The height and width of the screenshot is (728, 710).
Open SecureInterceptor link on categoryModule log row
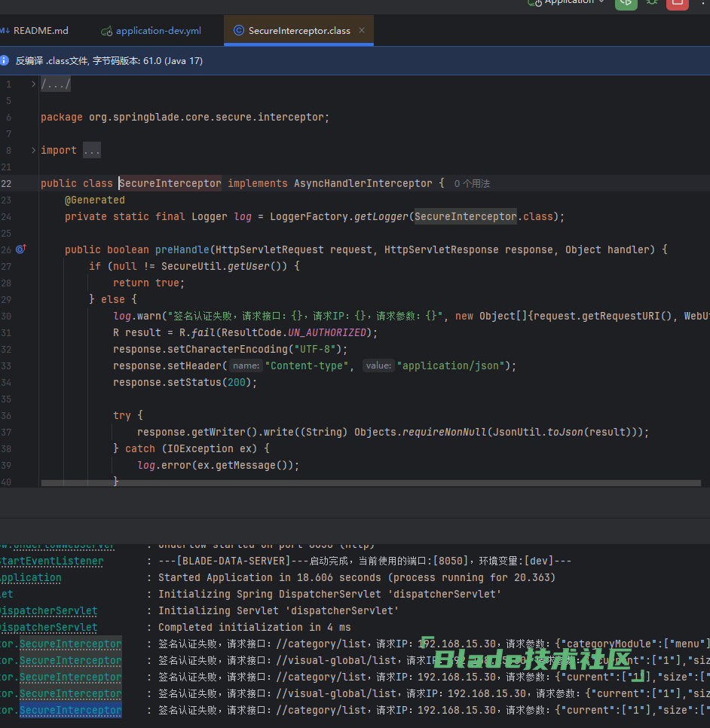71,644
